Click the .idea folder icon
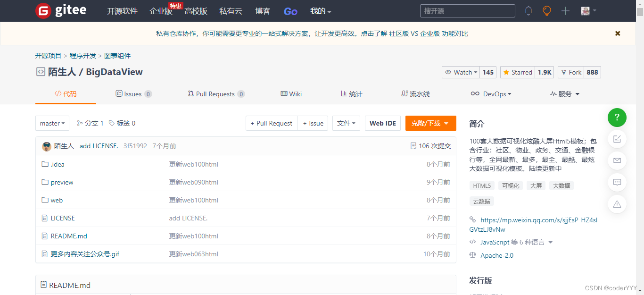Screen dimensions: 644x295 [45, 164]
